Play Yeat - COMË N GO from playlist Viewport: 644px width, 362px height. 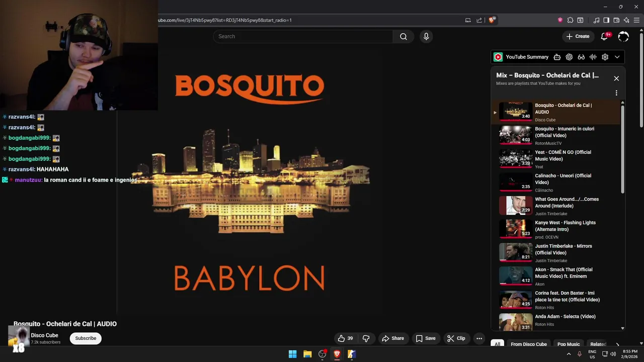coord(556,159)
